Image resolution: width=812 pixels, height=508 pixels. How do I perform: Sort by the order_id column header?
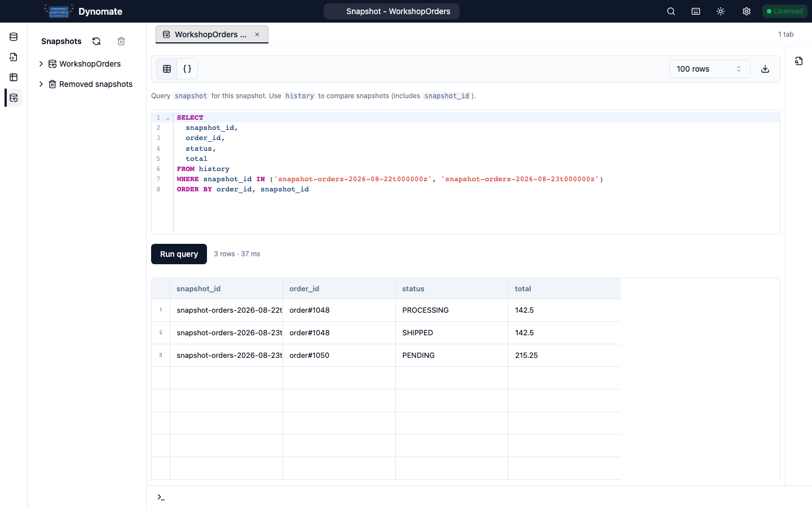pyautogui.click(x=339, y=288)
